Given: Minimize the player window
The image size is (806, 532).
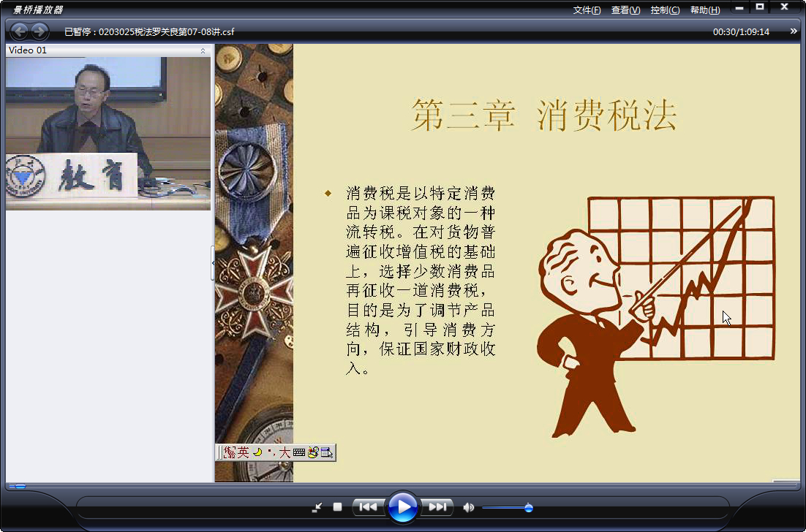Looking at the screenshot, I should click(739, 8).
